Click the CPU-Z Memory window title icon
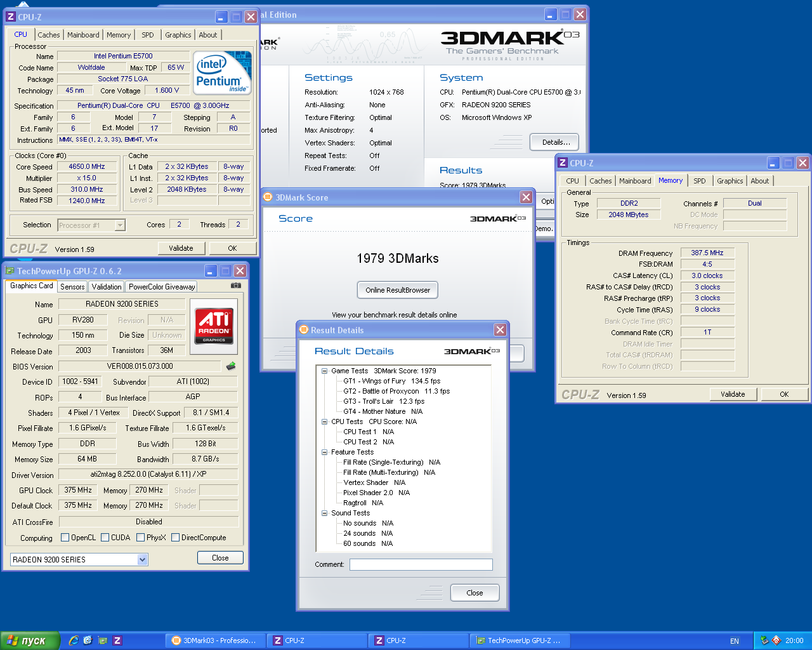 pos(563,163)
